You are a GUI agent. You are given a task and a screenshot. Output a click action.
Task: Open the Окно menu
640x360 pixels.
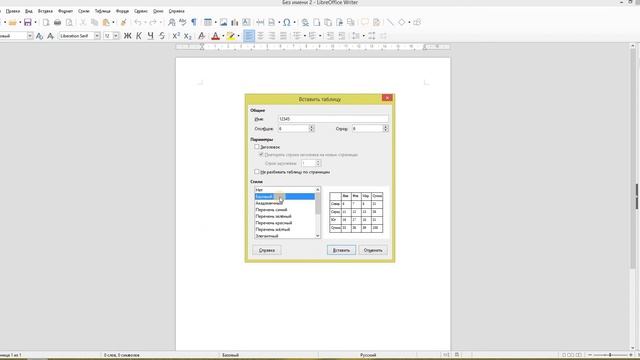(x=158, y=11)
